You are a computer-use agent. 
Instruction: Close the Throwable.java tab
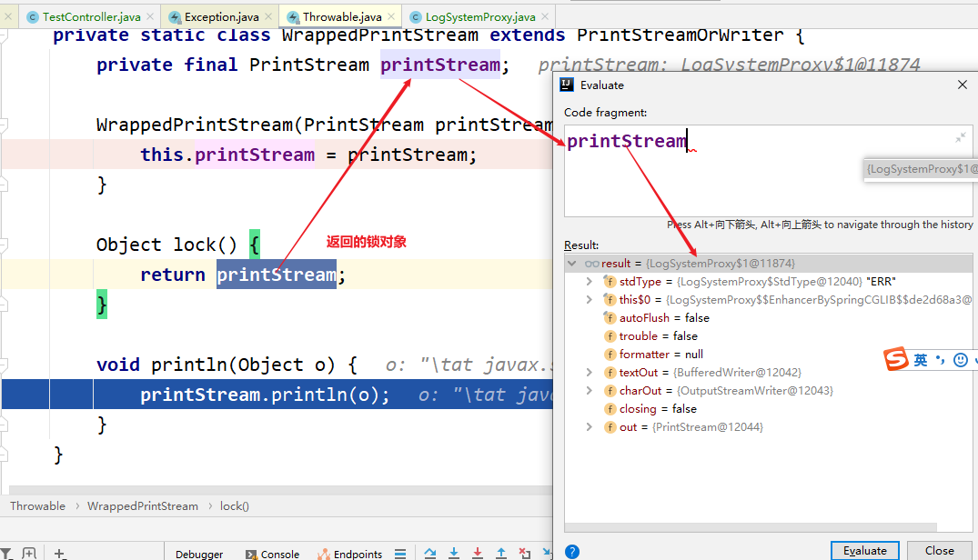391,17
